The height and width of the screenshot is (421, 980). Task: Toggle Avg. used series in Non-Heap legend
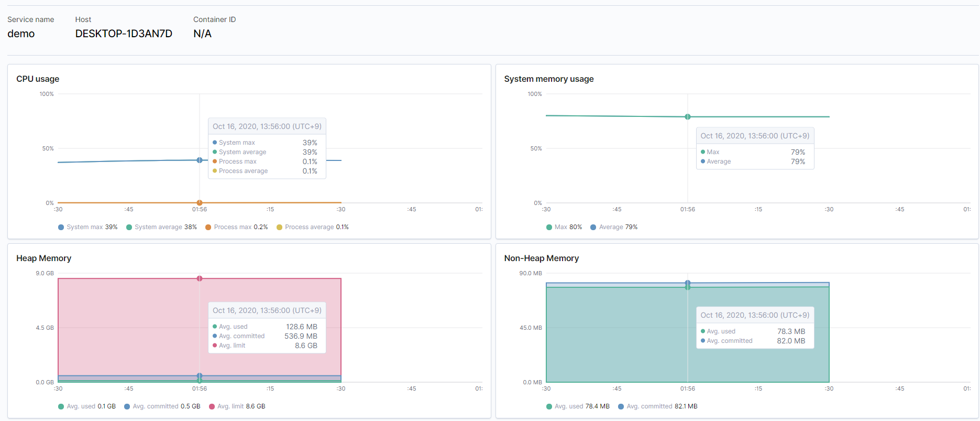[x=578, y=406]
